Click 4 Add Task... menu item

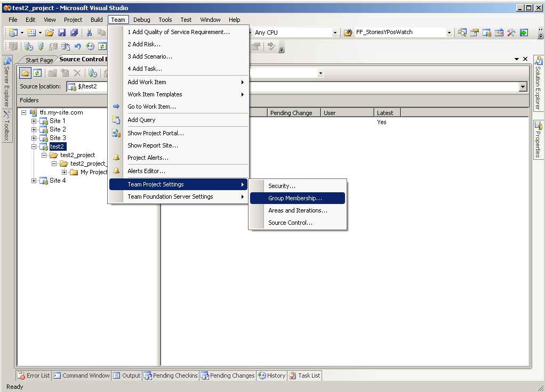coord(178,69)
